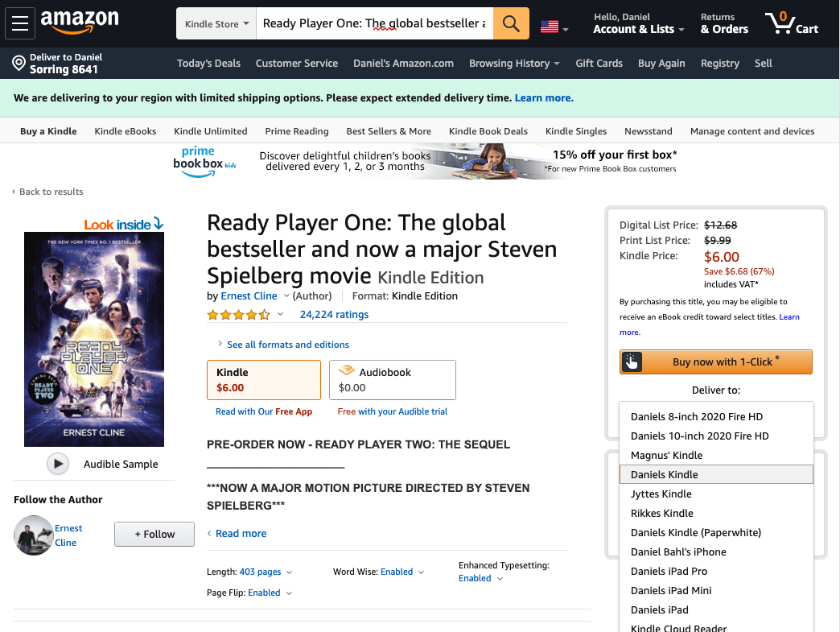The image size is (840, 632).
Task: Click the Ernest Cline author photo
Action: tap(33, 535)
